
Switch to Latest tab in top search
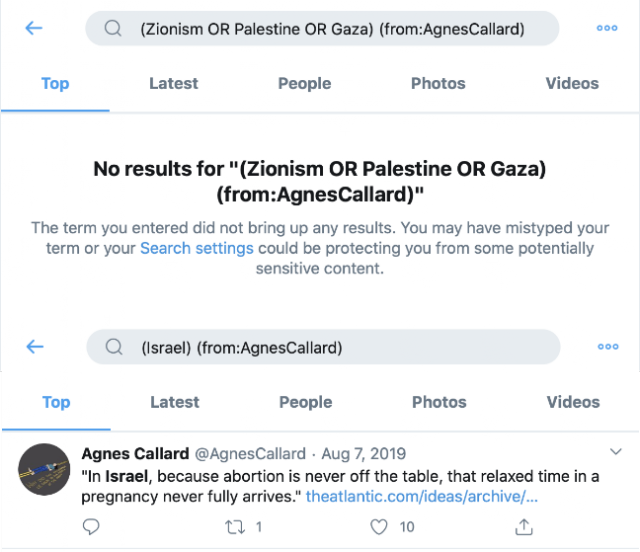pos(173,83)
